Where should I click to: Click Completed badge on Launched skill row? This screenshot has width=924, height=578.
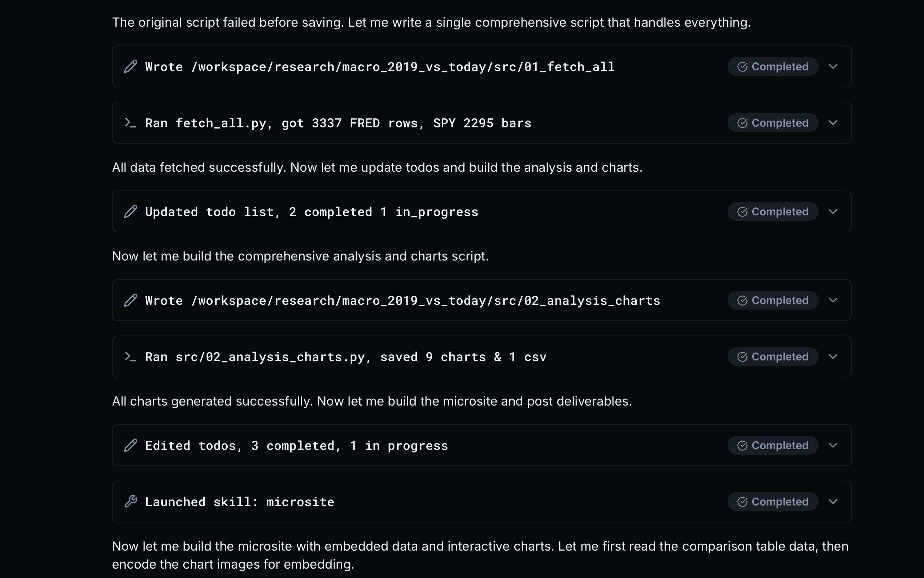[x=772, y=502]
